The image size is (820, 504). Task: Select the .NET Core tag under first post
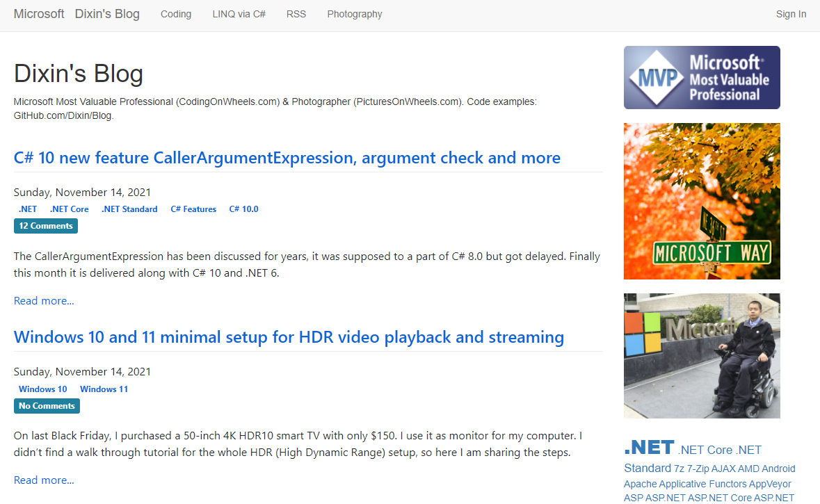click(x=70, y=209)
